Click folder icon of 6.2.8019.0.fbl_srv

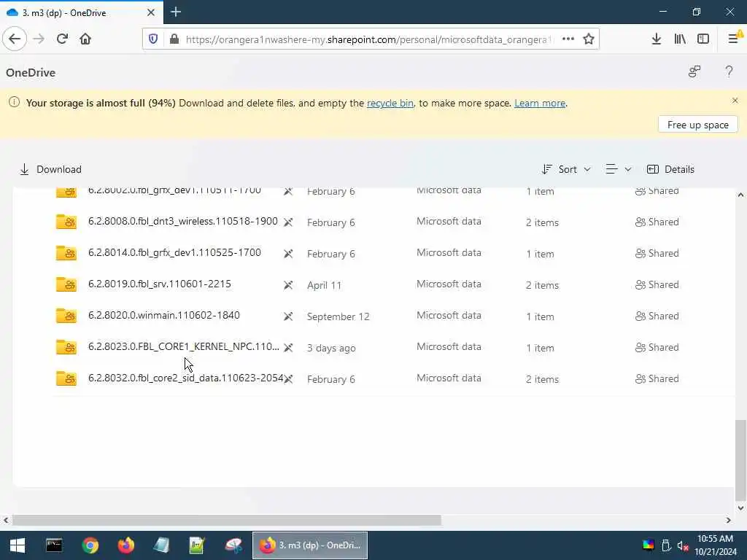[66, 284]
